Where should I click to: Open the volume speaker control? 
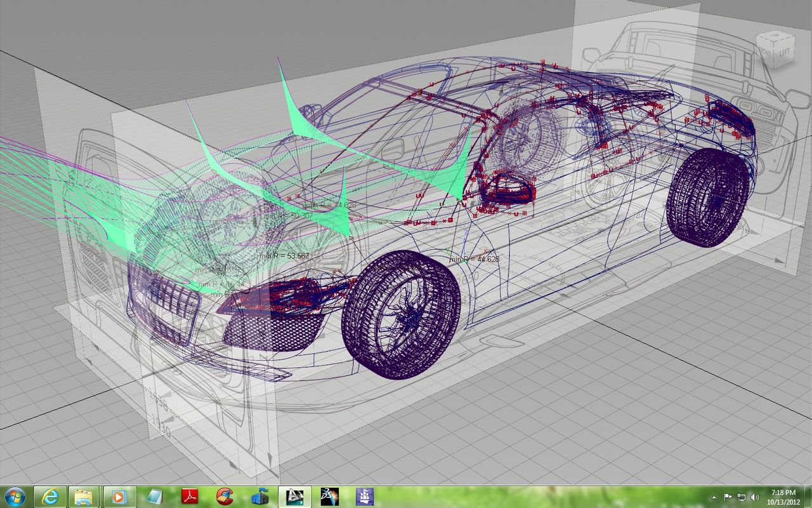click(x=754, y=497)
